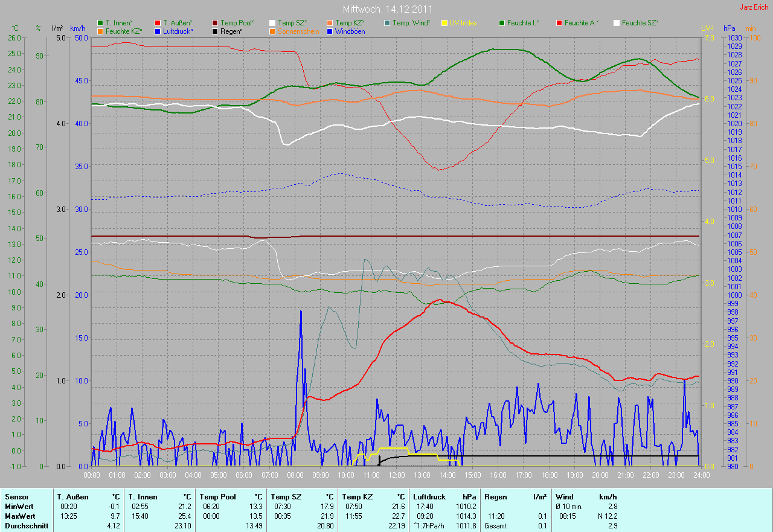Click the 'Durchschnitt' row label
This screenshot has height=532, width=773.
(x=25, y=526)
